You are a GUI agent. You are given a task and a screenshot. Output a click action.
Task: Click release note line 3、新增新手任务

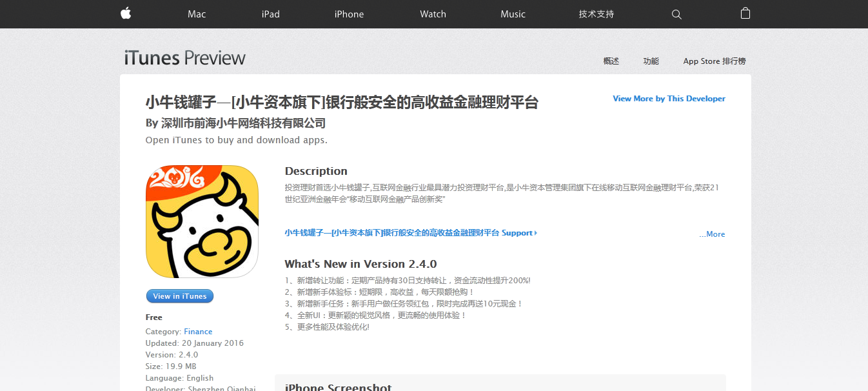(x=404, y=303)
